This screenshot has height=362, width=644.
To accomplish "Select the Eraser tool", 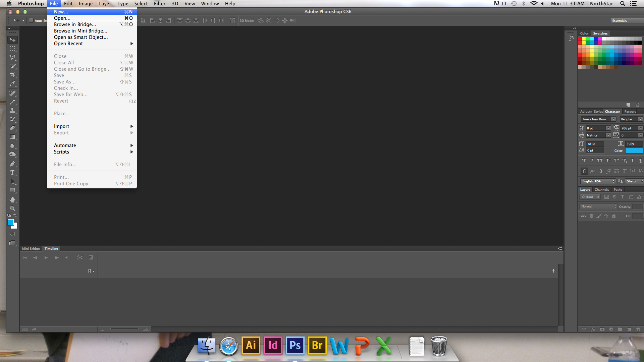I will point(12,128).
